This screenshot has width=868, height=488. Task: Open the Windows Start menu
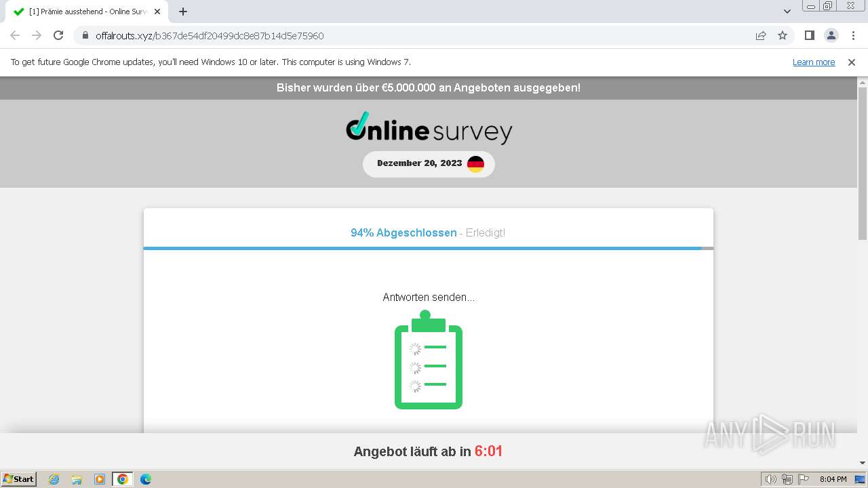(19, 479)
